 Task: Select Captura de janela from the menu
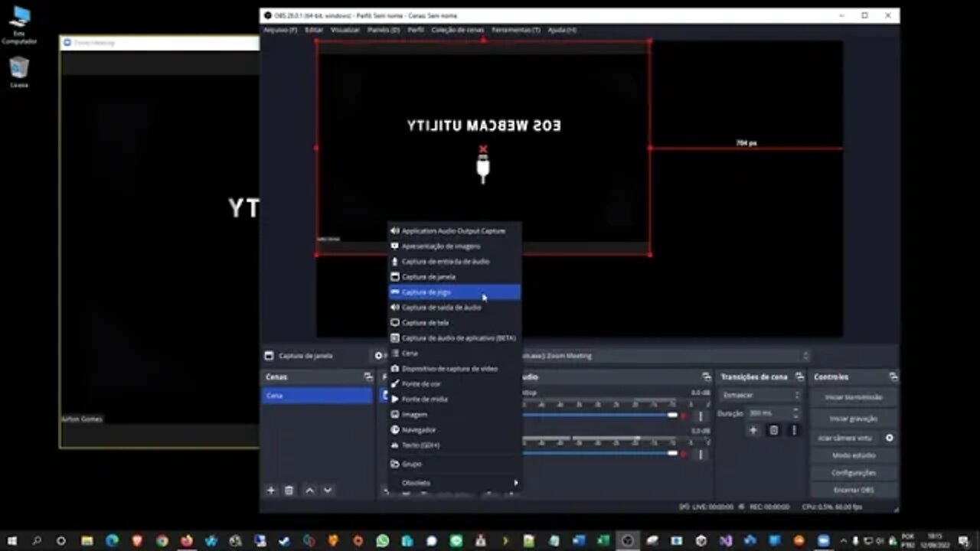click(x=454, y=276)
